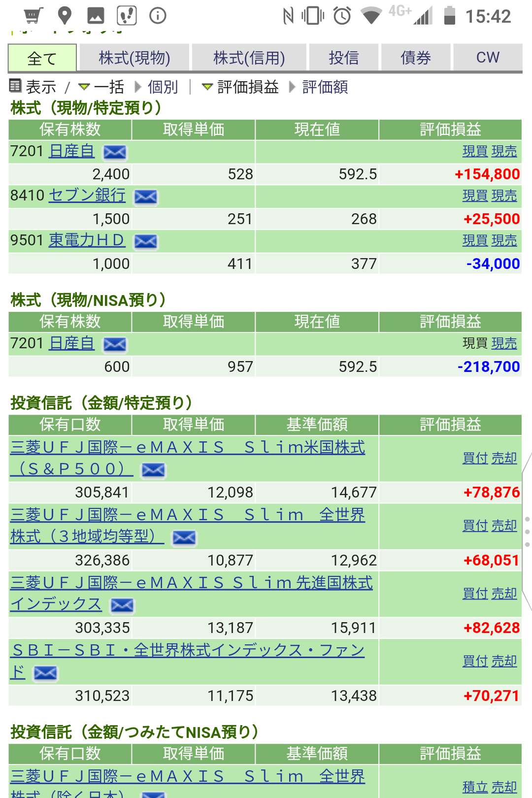Switch to the 株式(信用) tab

tap(249, 58)
